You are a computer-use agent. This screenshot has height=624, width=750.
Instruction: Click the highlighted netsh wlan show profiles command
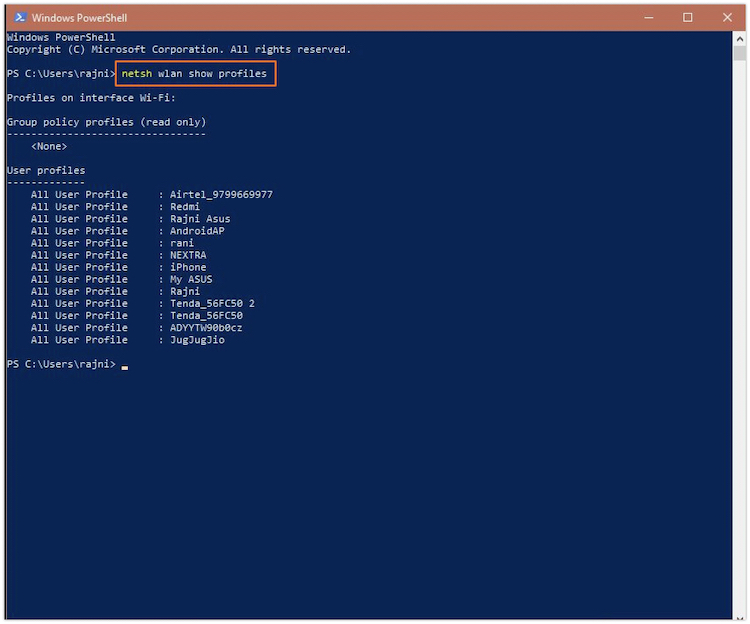pos(194,74)
